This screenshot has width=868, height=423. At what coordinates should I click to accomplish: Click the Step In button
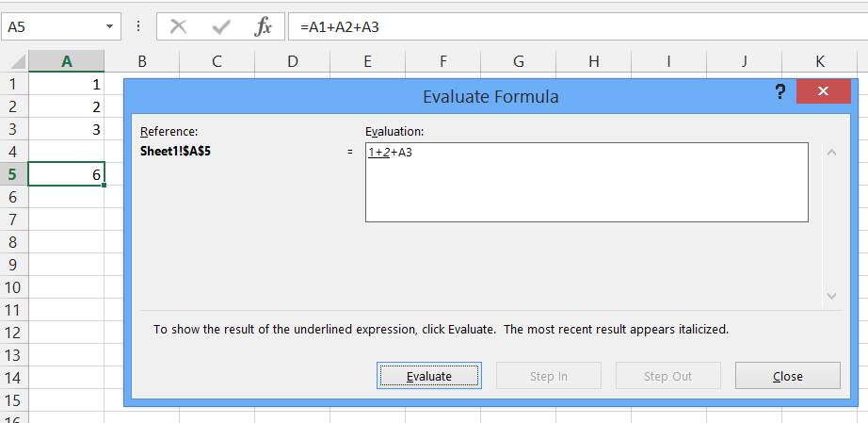point(548,376)
